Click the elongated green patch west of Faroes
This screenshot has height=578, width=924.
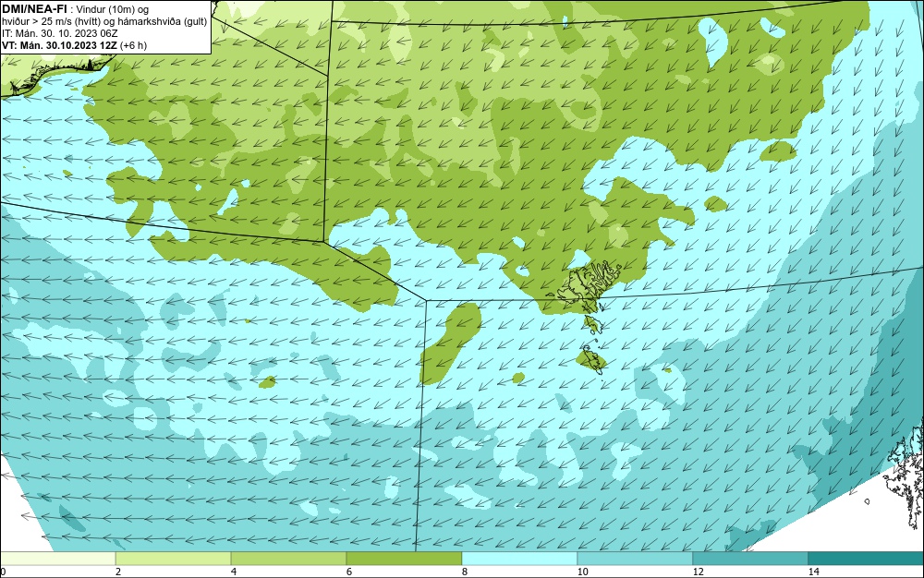[x=450, y=343]
